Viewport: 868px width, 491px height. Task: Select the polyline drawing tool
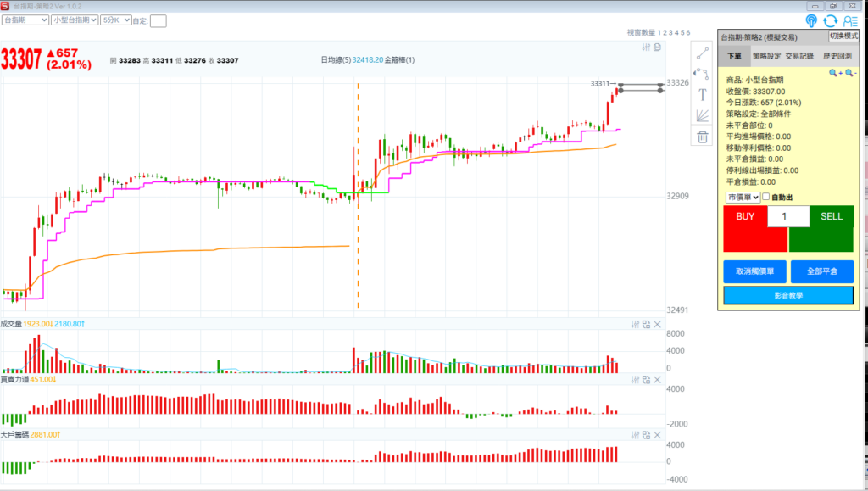702,74
